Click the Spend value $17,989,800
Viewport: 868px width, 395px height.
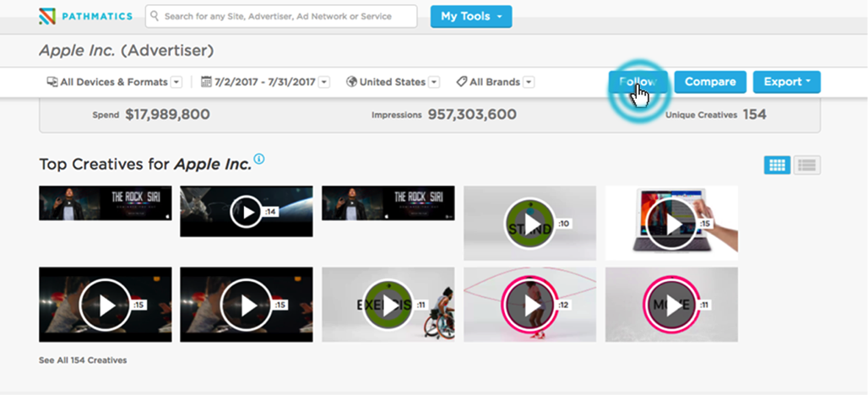[168, 115]
